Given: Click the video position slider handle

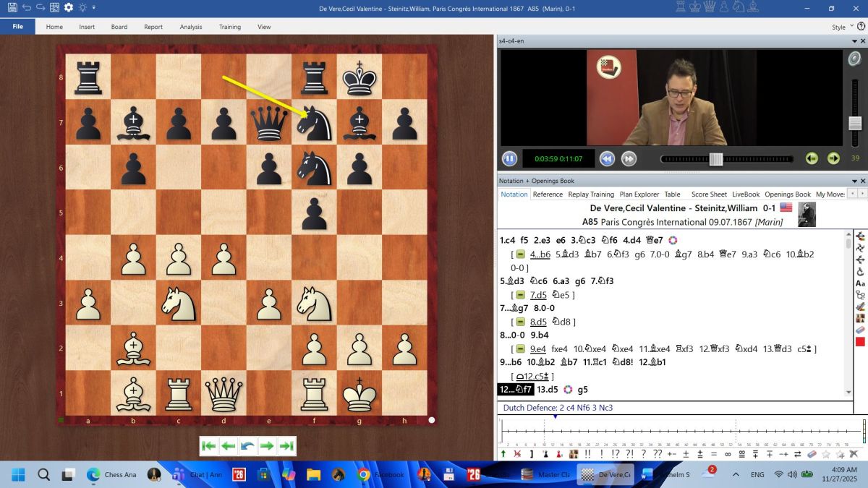Looking at the screenshot, I should point(715,158).
